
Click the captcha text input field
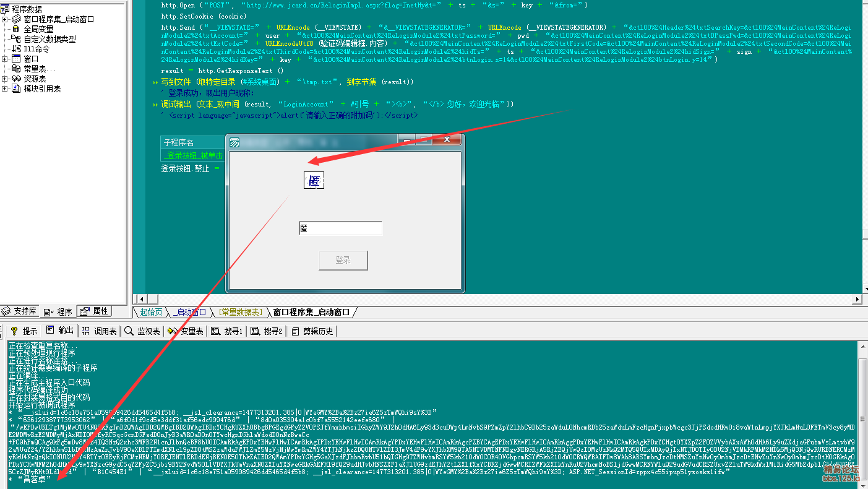[x=340, y=228]
